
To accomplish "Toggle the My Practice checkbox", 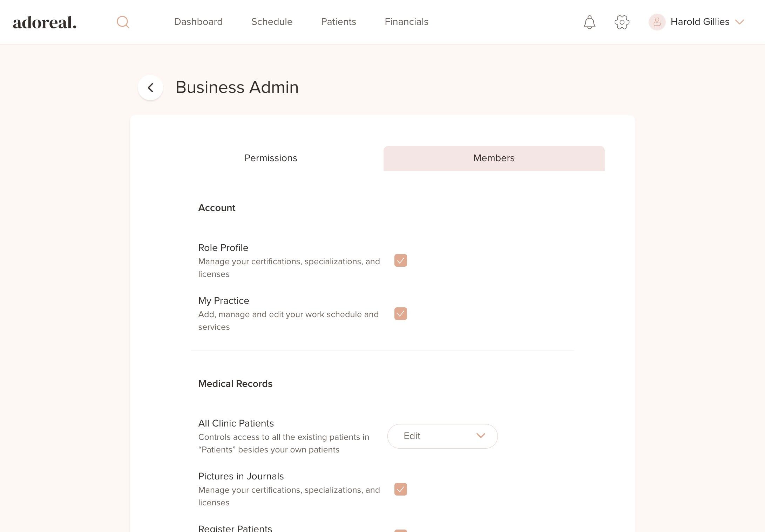I will pyautogui.click(x=400, y=314).
